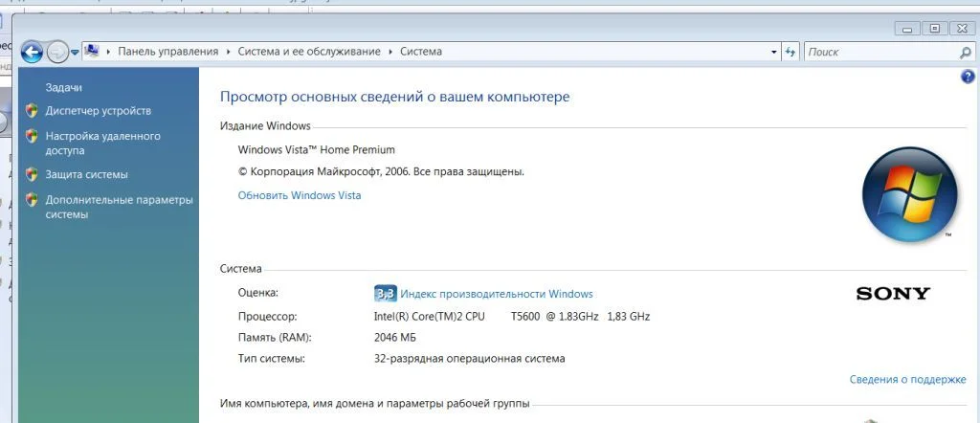The width and height of the screenshot is (980, 423).
Task: Open the recent pages dropdown arrow
Action: (75, 53)
